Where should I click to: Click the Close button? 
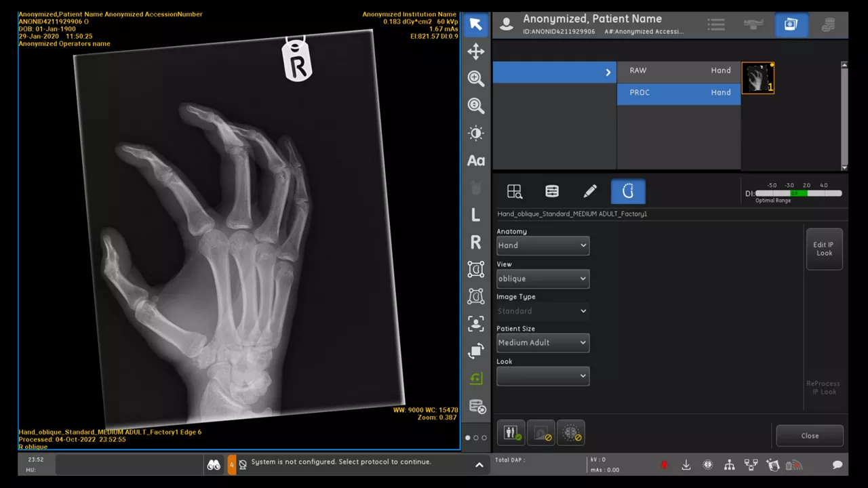(810, 436)
